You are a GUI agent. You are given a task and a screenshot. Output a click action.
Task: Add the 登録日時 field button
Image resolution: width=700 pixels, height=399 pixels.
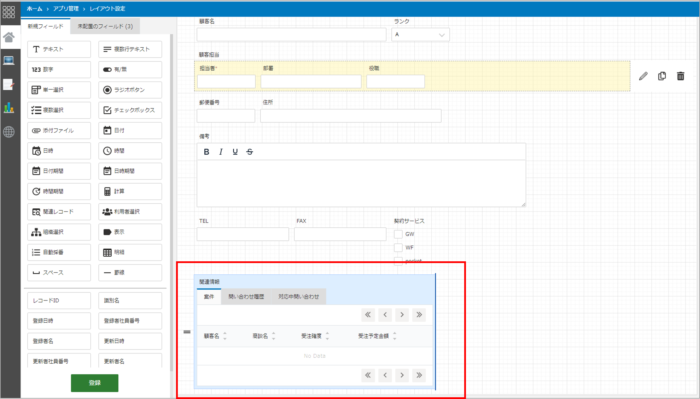59,321
